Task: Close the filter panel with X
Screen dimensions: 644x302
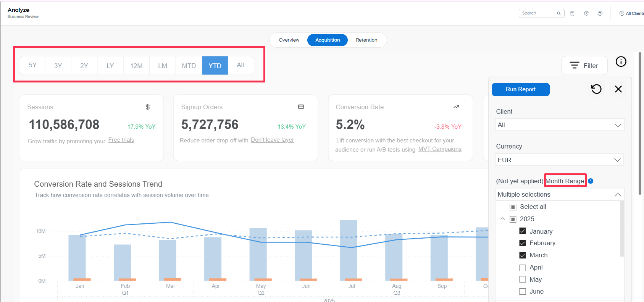Action: click(618, 89)
